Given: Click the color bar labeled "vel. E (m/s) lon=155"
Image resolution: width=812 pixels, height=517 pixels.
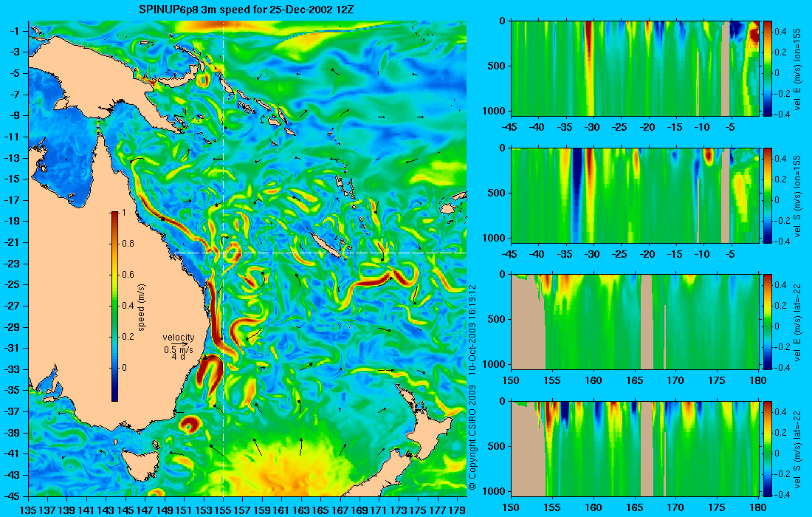Looking at the screenshot, I should [x=768, y=69].
